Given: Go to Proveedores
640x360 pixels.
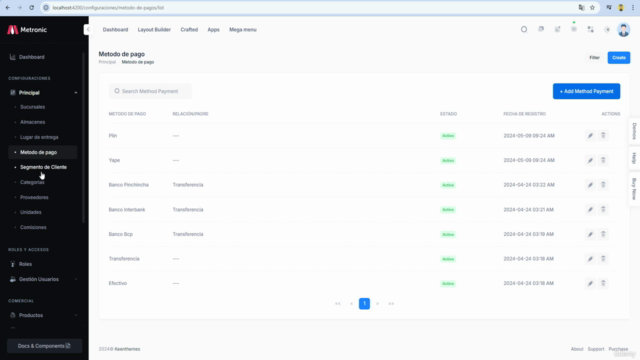Looking at the screenshot, I should (x=34, y=197).
